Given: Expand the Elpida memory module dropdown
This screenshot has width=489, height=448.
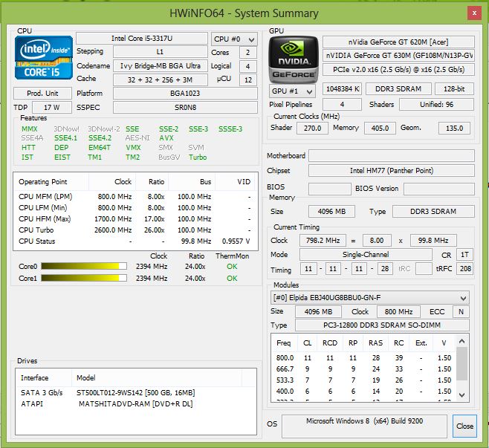Looking at the screenshot, I should point(369,298).
